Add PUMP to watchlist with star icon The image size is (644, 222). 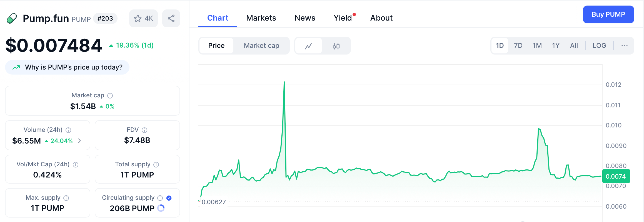[x=143, y=18]
